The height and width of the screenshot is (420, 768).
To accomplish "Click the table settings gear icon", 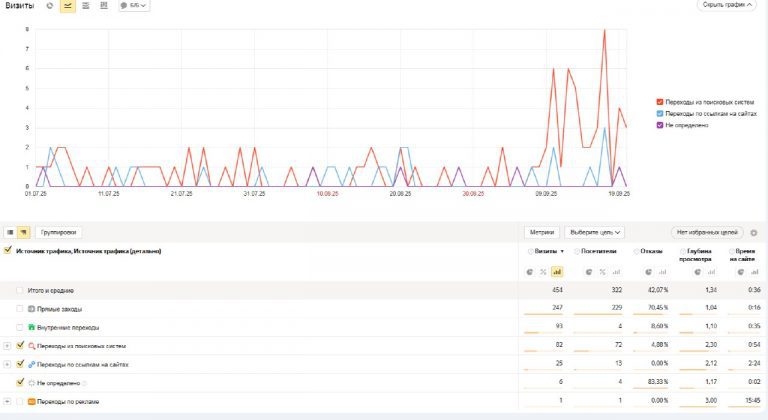I will click(753, 232).
